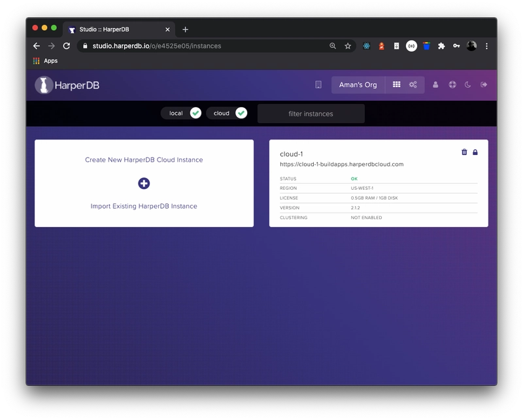This screenshot has height=420, width=523.
Task: Go back in browser history
Action: [37, 46]
